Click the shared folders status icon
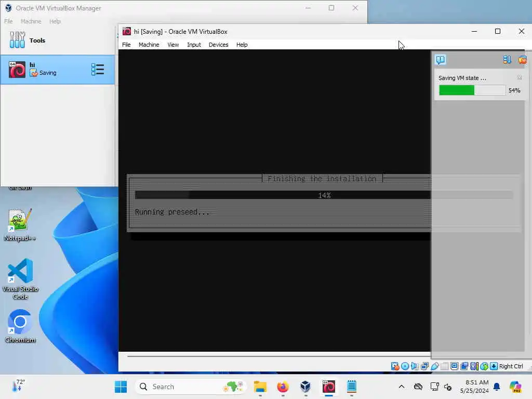The image size is (532, 399). point(444,366)
